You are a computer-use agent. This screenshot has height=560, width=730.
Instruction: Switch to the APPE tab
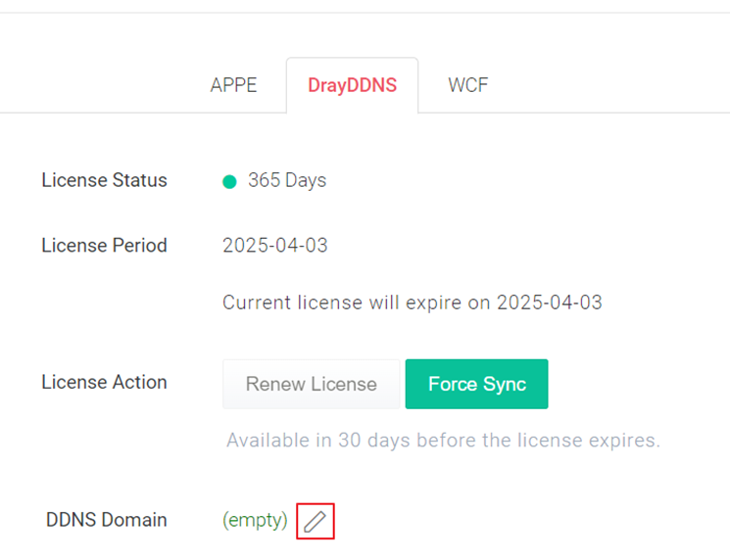234,85
